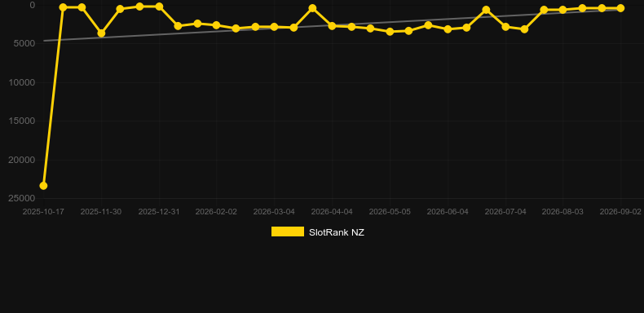The height and width of the screenshot is (313, 644).
Task: Select the peak point between 2026-03-04 and 2026-04-04
Action: tap(312, 8)
